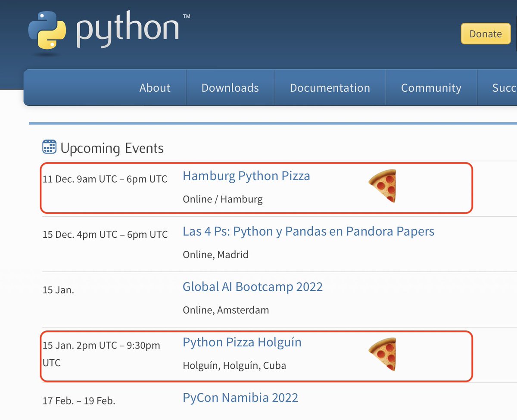
Task: Click the 11 Dec. 9am UTC event time
Action: tap(105, 179)
